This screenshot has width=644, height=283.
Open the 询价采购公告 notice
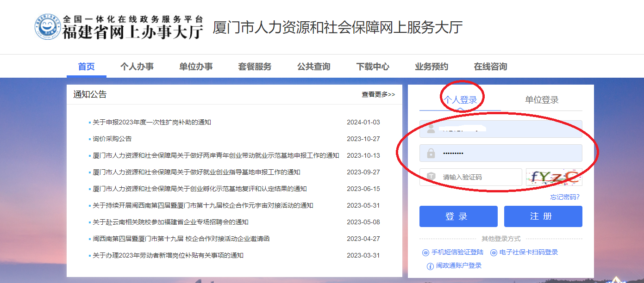[x=112, y=139]
